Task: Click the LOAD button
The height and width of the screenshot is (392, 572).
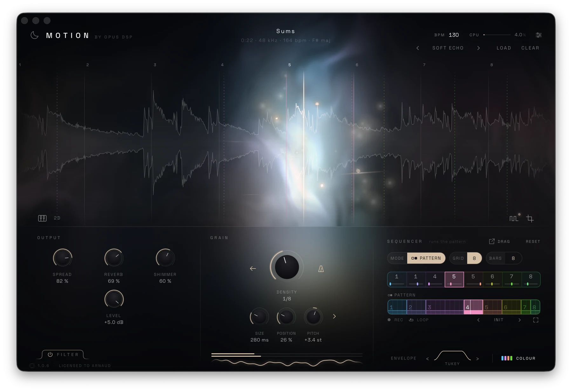Action: 504,48
